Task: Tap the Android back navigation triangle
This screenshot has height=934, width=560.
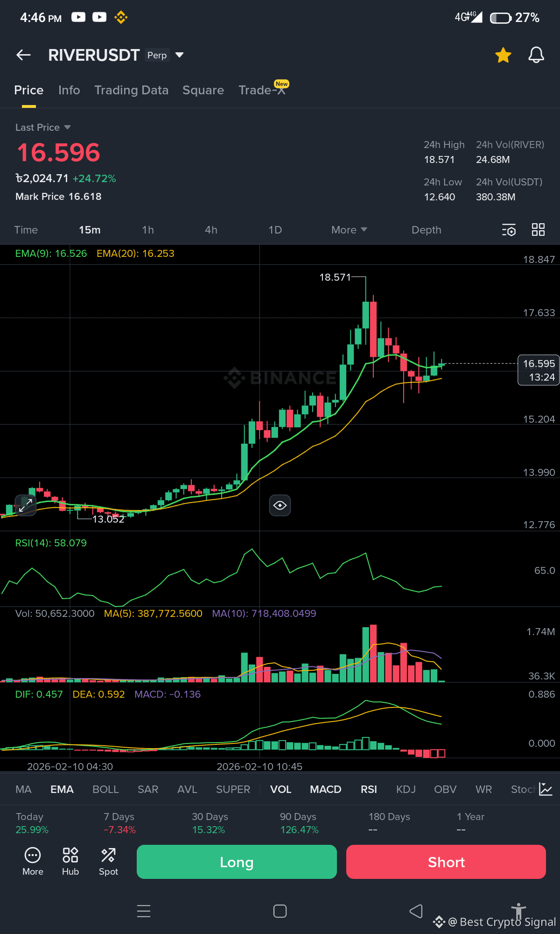Action: pos(416,911)
